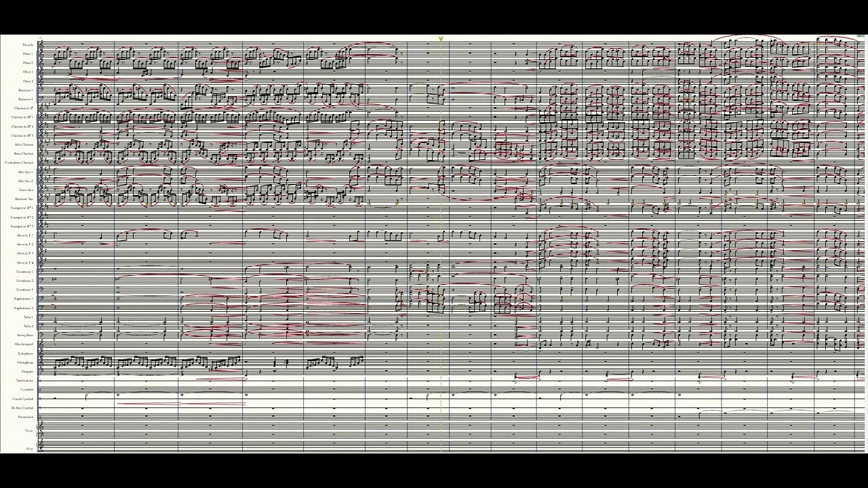This screenshot has height=488, width=868.
Task: Select the Harp staff label
Action: click(x=29, y=449)
